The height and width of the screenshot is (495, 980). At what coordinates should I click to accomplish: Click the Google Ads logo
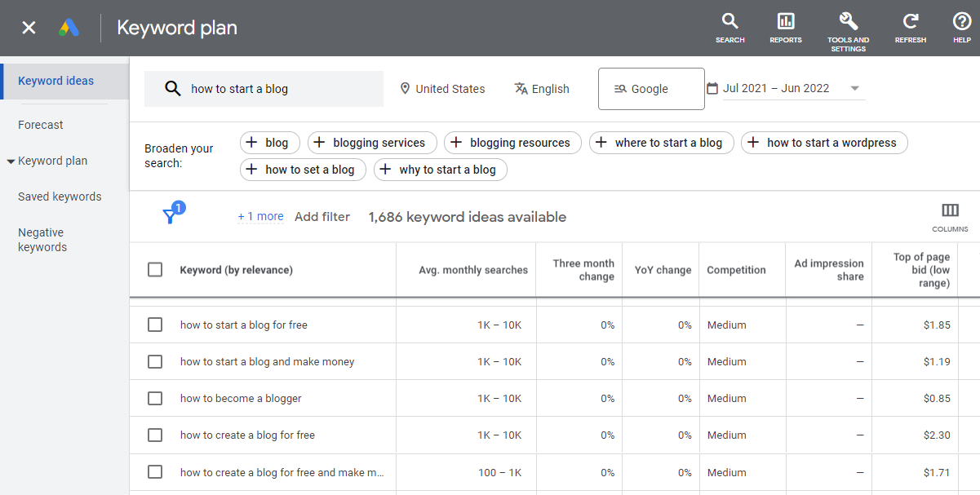(69, 27)
